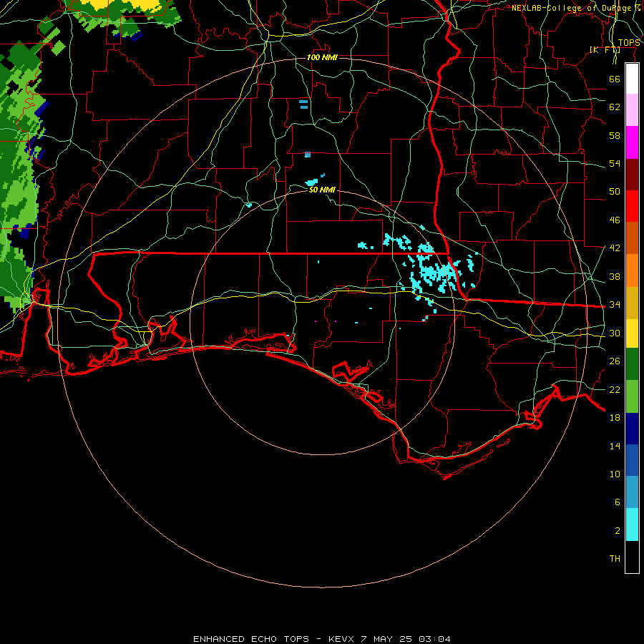Click the 'K FT' units label
Image resolution: width=644 pixels, height=644 pixels.
(x=605, y=49)
